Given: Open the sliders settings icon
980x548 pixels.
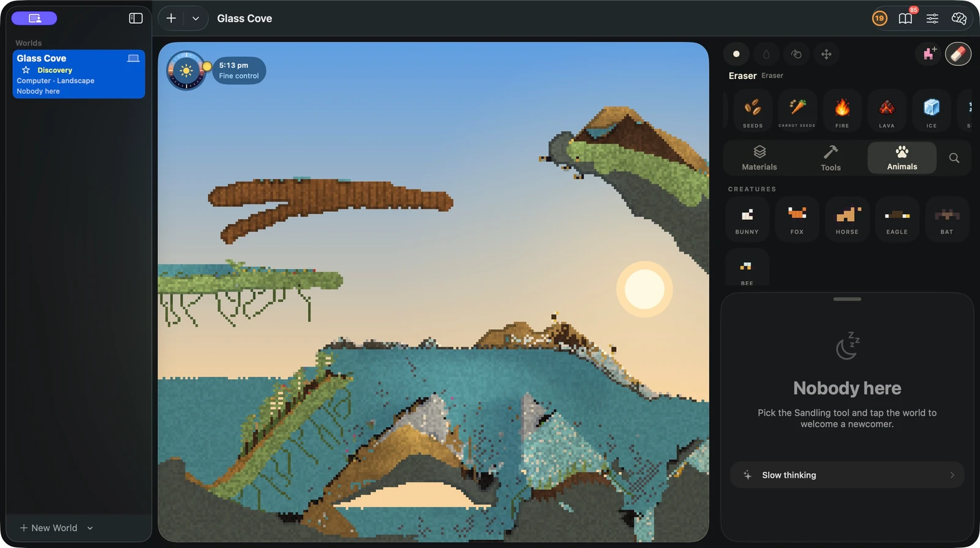Looking at the screenshot, I should pos(932,18).
